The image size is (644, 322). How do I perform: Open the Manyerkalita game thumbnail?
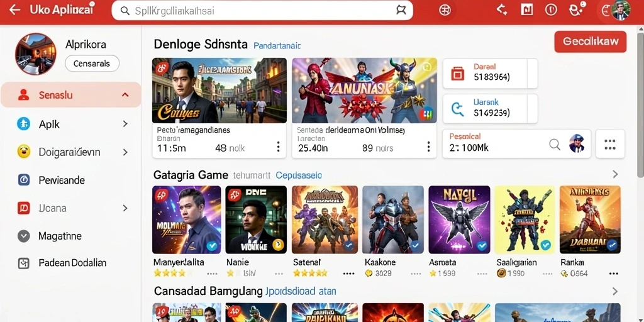pyautogui.click(x=186, y=219)
